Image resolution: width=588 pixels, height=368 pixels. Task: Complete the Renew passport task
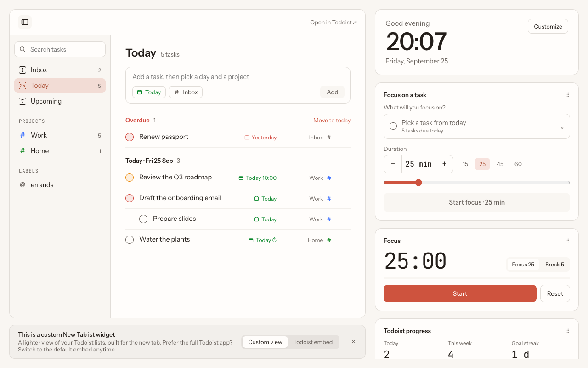tap(130, 137)
